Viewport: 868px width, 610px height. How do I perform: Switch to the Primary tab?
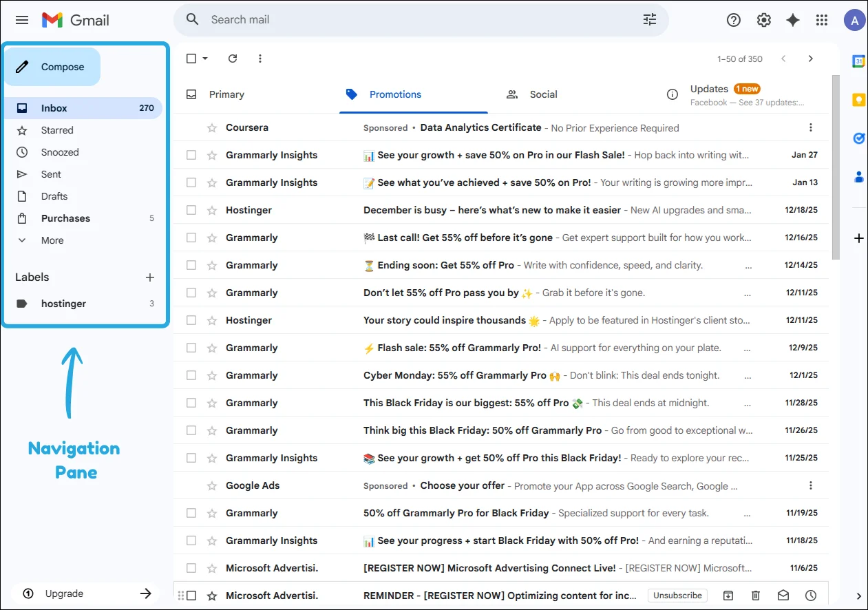click(226, 94)
